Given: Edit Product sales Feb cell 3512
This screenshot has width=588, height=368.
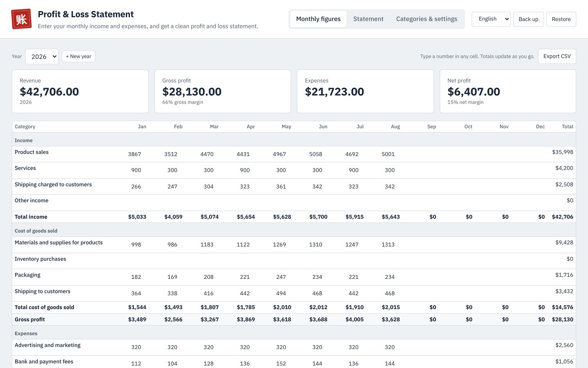Looking at the screenshot, I should click(x=167, y=154).
